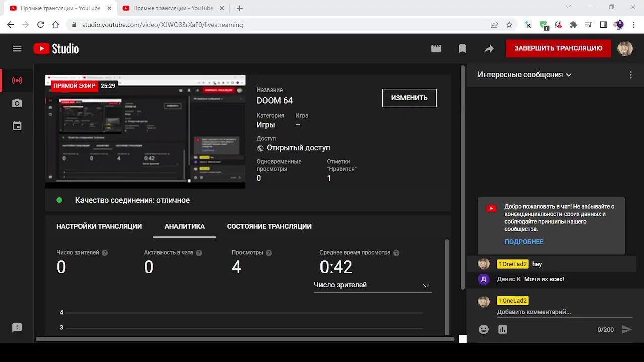The width and height of the screenshot is (644, 362).
Task: Click the 1OneLad2 name beside the hey message
Action: [x=512, y=264]
